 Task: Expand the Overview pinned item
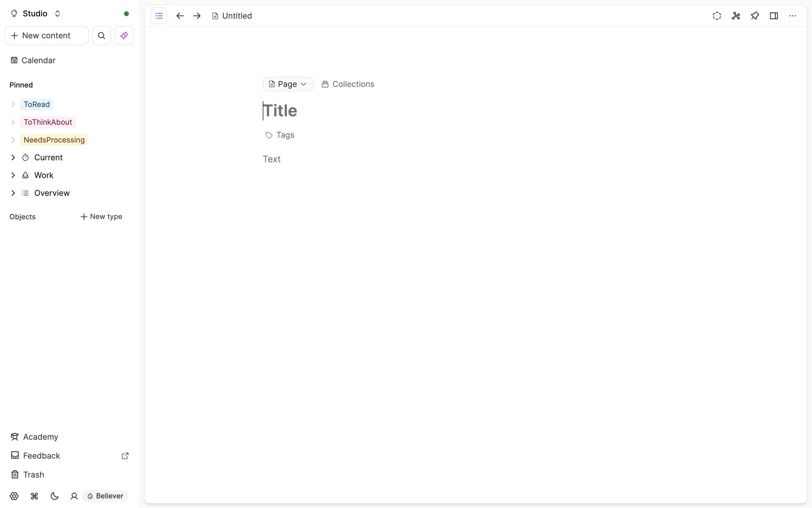[13, 193]
